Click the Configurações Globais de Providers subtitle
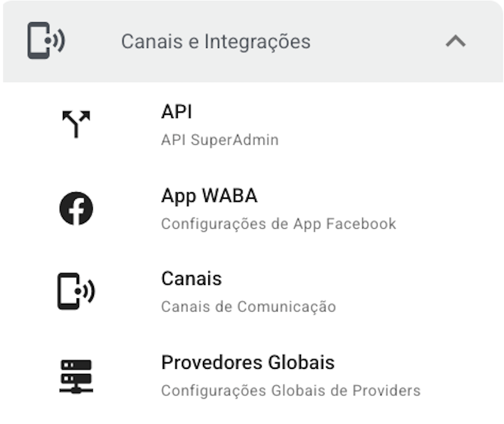The height and width of the screenshot is (424, 504). point(290,391)
